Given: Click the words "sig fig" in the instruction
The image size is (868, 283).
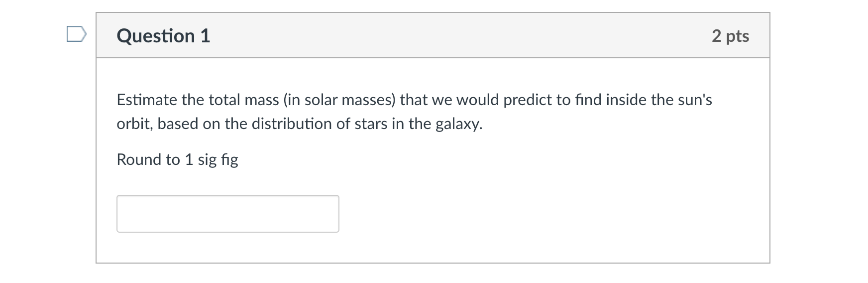Looking at the screenshot, I should pyautogui.click(x=218, y=159).
